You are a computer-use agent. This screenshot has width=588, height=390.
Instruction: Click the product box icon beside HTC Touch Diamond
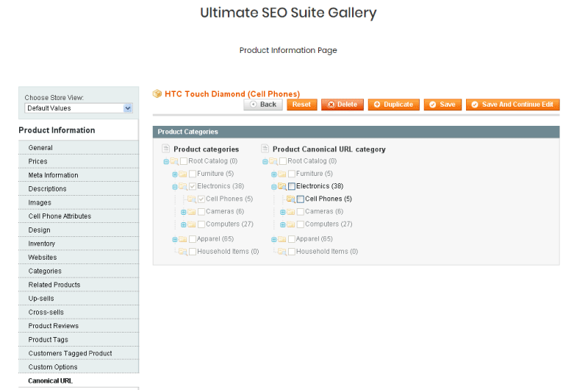[x=157, y=93]
